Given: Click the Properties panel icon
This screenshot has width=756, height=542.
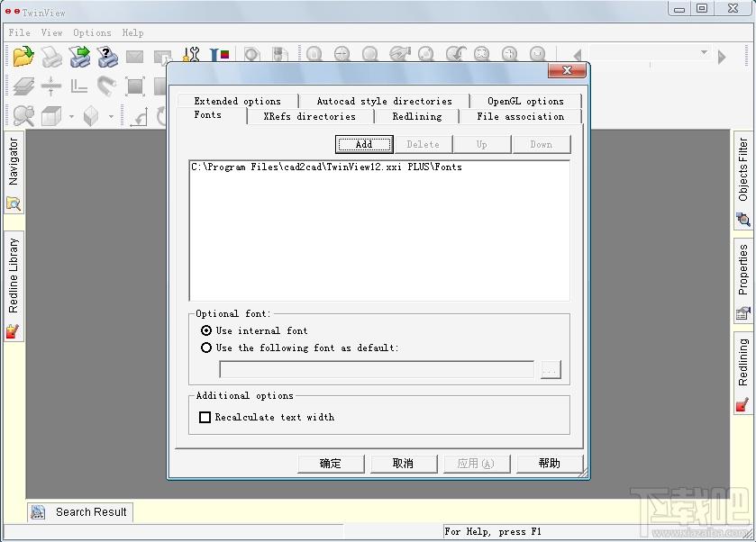Looking at the screenshot, I should click(x=743, y=313).
